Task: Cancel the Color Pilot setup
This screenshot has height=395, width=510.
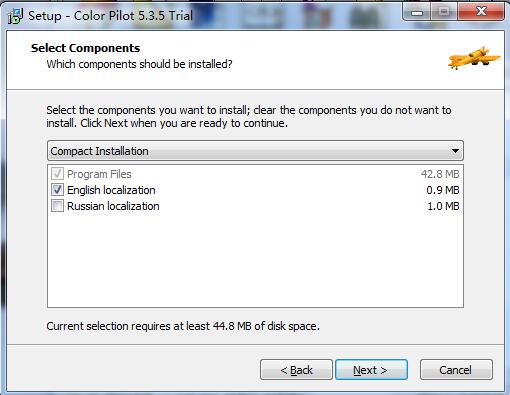Action: pyautogui.click(x=456, y=370)
